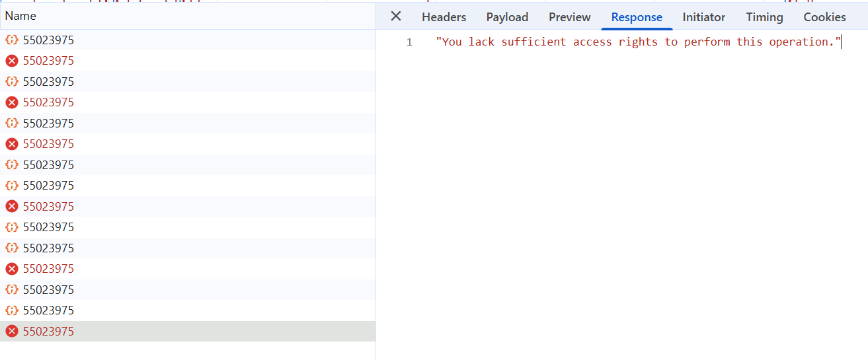Screen dimensions: 868x360
Task: Switch to the Headers tab
Action: click(444, 17)
